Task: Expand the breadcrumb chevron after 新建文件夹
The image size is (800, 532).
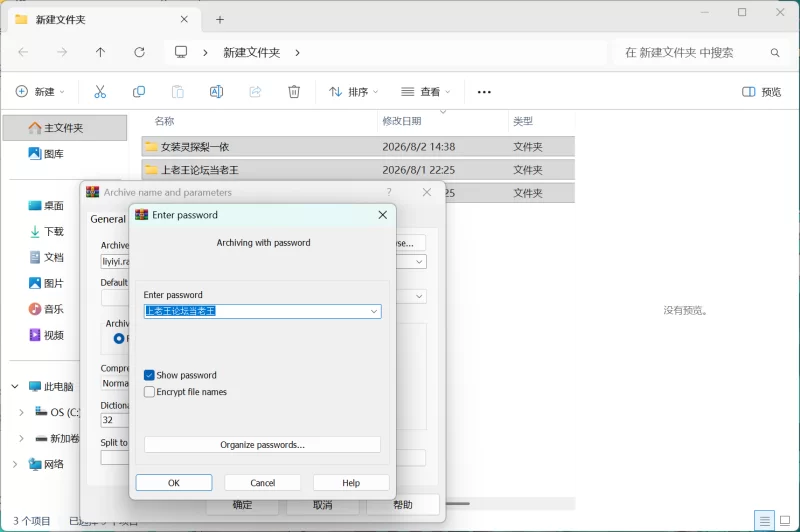Action: click(x=297, y=53)
